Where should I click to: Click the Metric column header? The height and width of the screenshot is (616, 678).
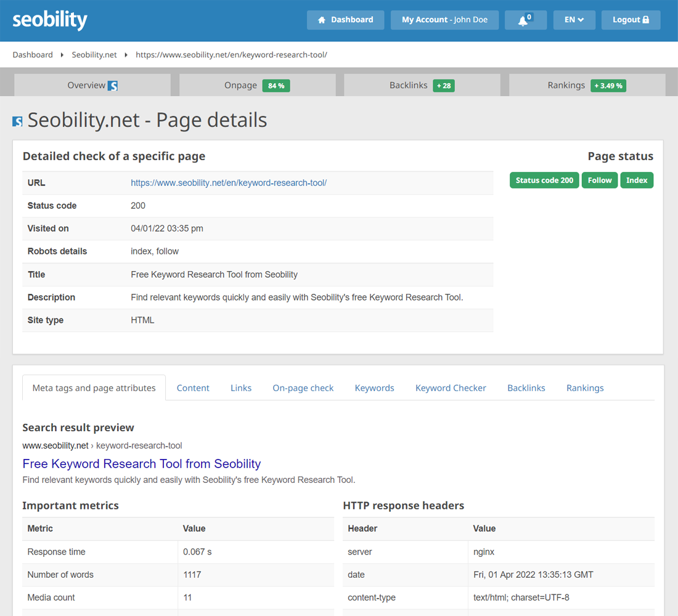click(40, 529)
